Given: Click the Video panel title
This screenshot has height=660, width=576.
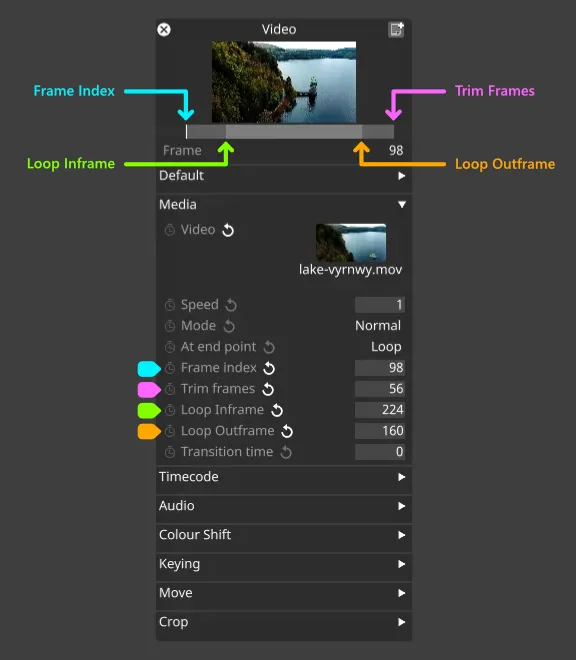Looking at the screenshot, I should click(x=279, y=29).
